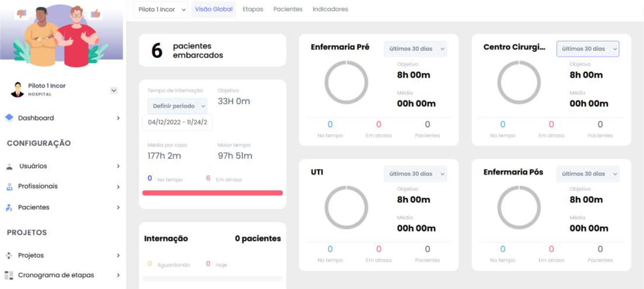Click the date range input field
This screenshot has height=289, width=644.
point(177,122)
